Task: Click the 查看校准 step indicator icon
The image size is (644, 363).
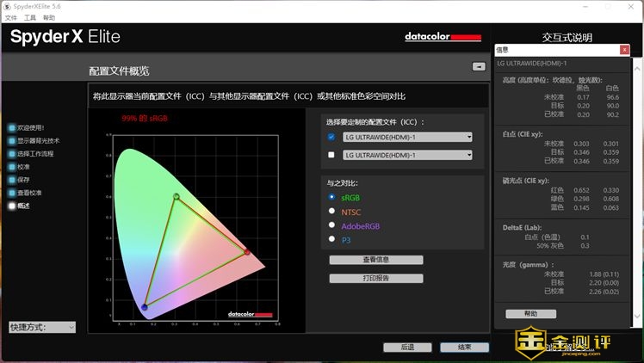Action: tap(12, 193)
